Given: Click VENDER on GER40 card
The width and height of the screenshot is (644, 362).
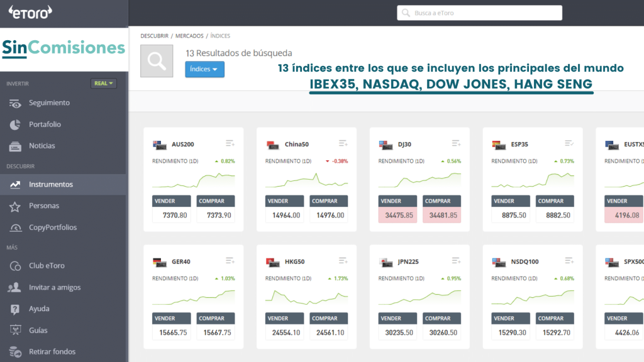Looking at the screenshot, I should pos(172,319).
